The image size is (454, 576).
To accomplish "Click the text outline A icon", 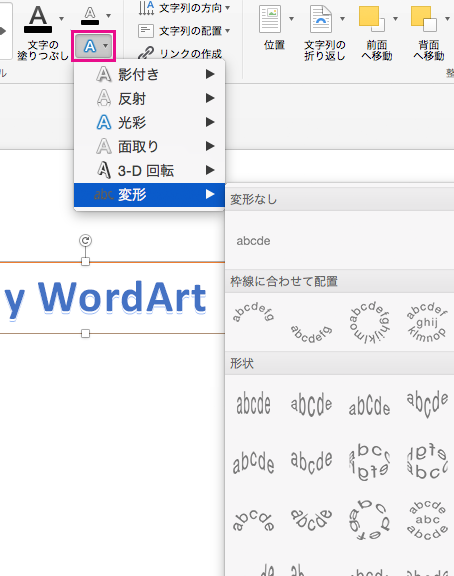I will click(x=90, y=16).
